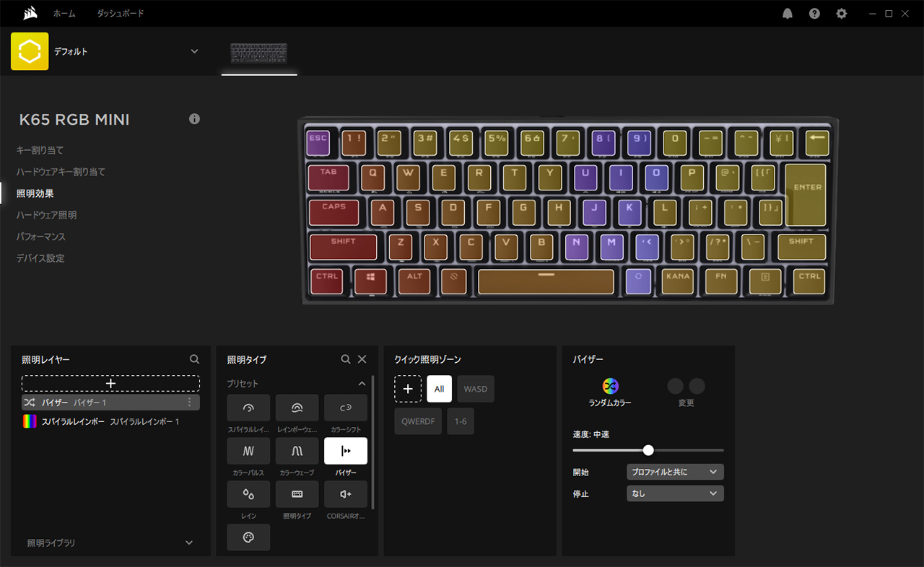Open the ダッシュボード tab

[x=121, y=14]
